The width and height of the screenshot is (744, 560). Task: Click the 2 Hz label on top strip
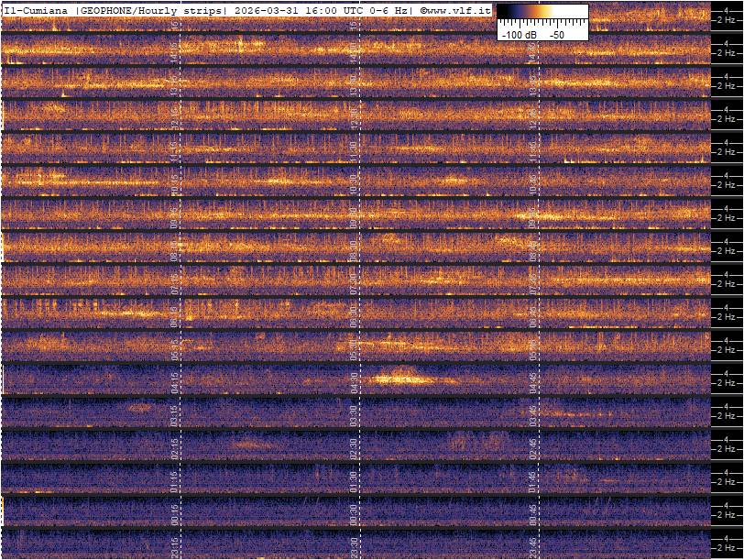click(x=725, y=19)
